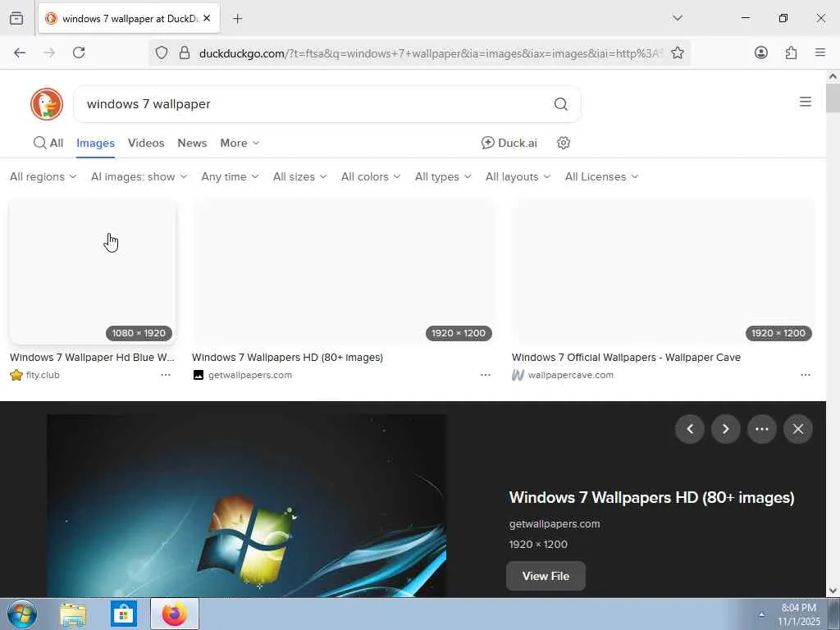Screen dimensions: 840x630
Task: Select the Images tab
Action: [95, 143]
